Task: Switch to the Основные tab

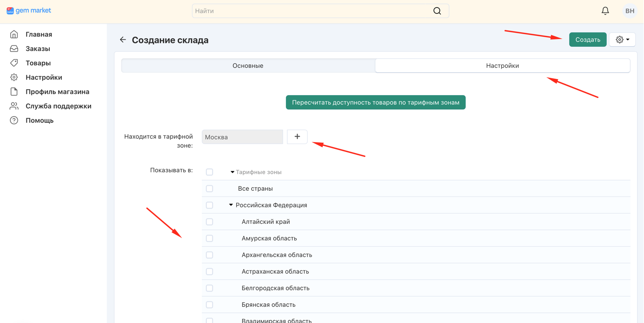Action: click(248, 65)
